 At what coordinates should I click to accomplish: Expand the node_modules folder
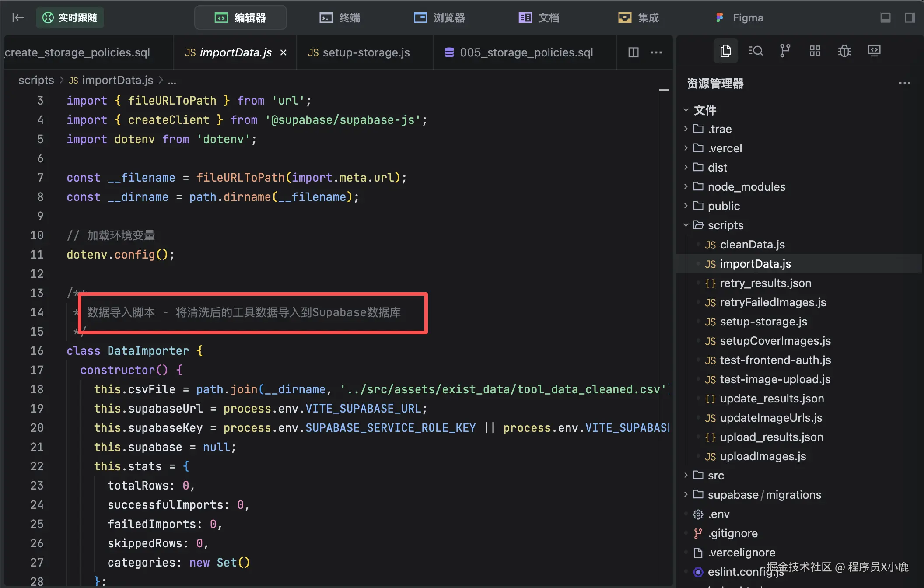746,187
